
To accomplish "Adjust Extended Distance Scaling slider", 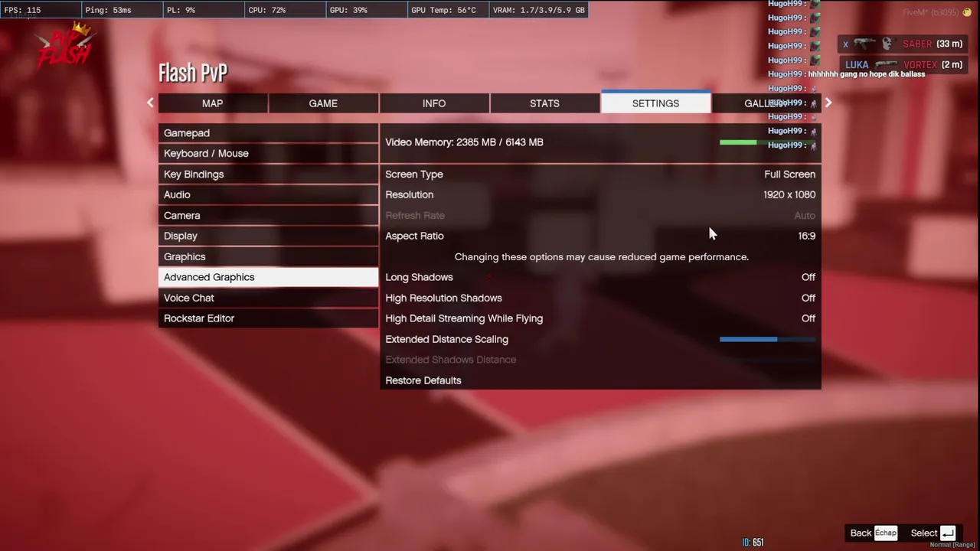I will [x=768, y=339].
